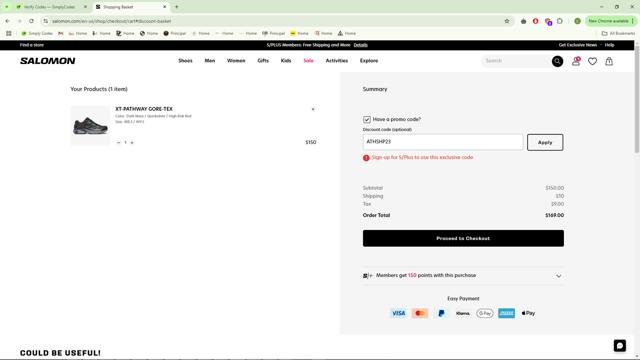
Task: Bookmark this page with star icon
Action: tap(507, 21)
